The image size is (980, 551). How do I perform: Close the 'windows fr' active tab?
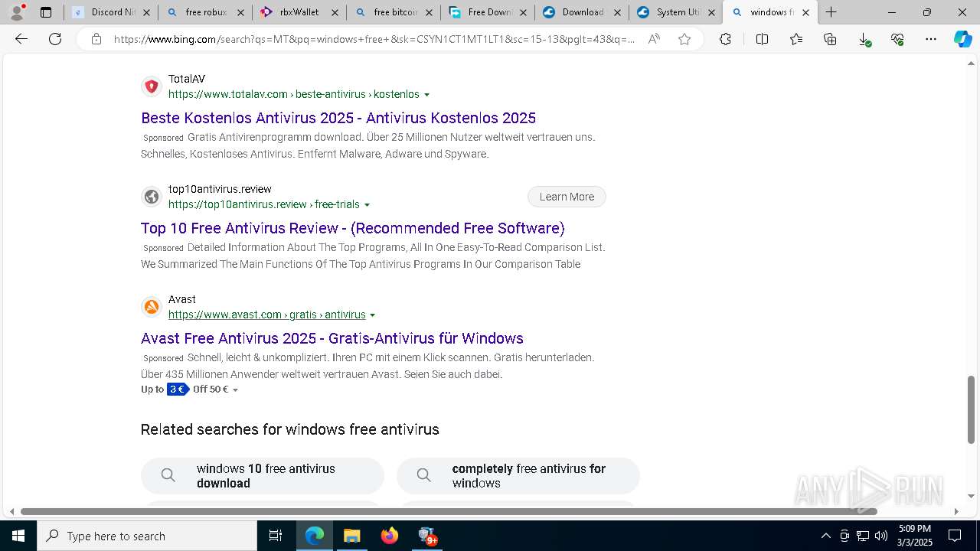[805, 12]
